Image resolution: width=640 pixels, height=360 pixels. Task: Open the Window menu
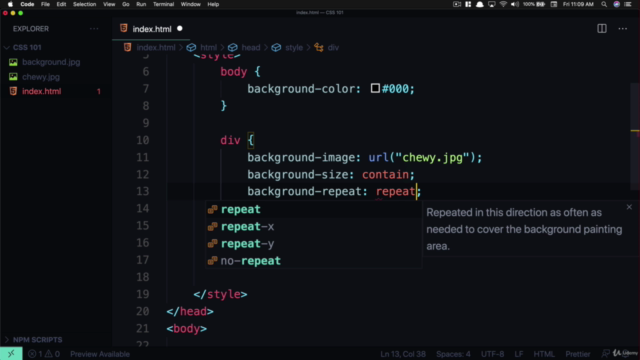pos(191,4)
